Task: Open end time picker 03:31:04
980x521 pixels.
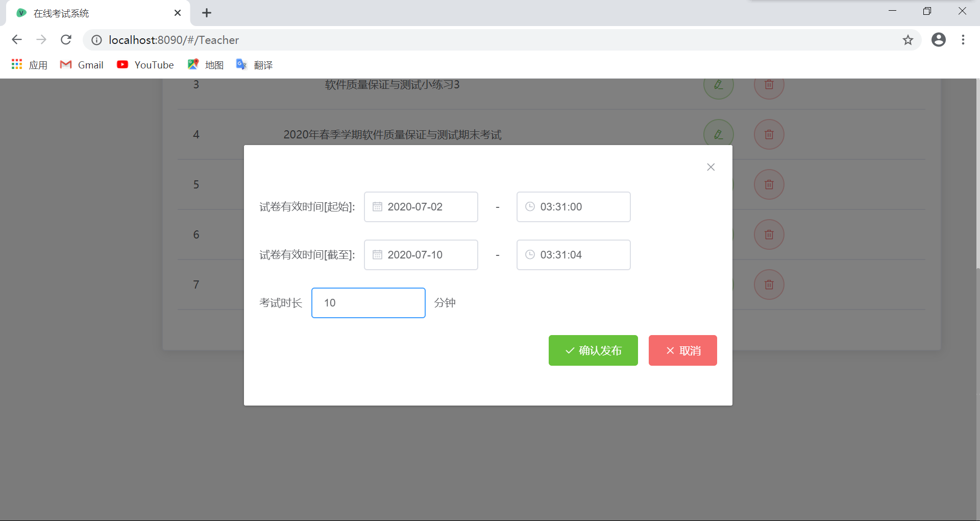Action: 573,255
